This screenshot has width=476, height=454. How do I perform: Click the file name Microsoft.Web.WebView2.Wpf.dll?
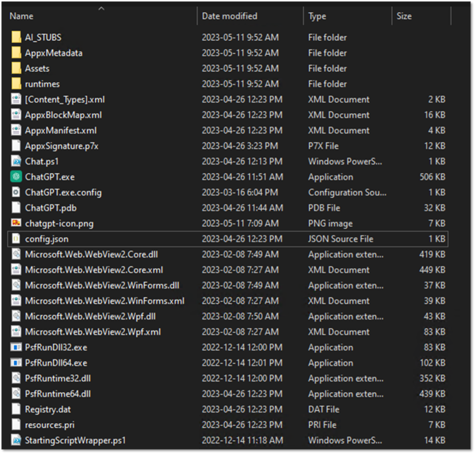(x=90, y=316)
